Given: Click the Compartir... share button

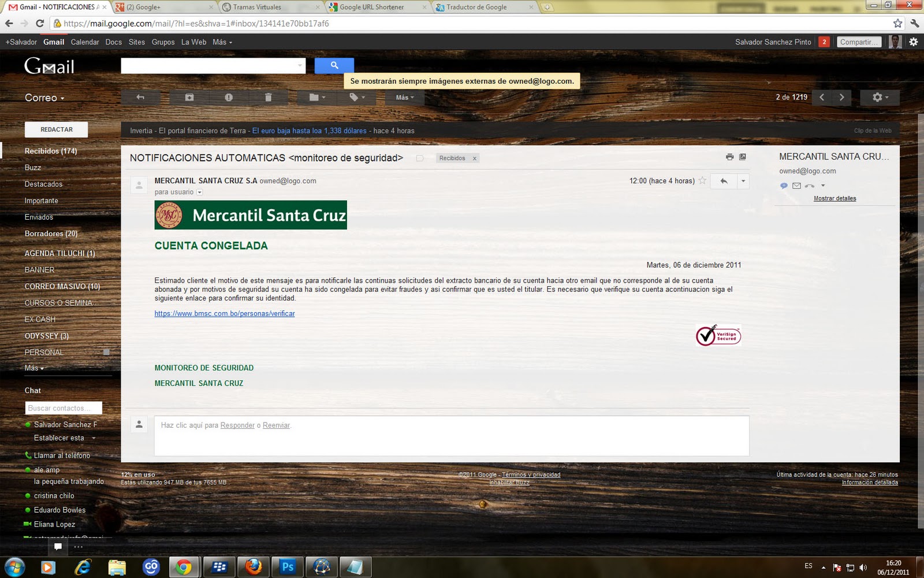Looking at the screenshot, I should (859, 42).
